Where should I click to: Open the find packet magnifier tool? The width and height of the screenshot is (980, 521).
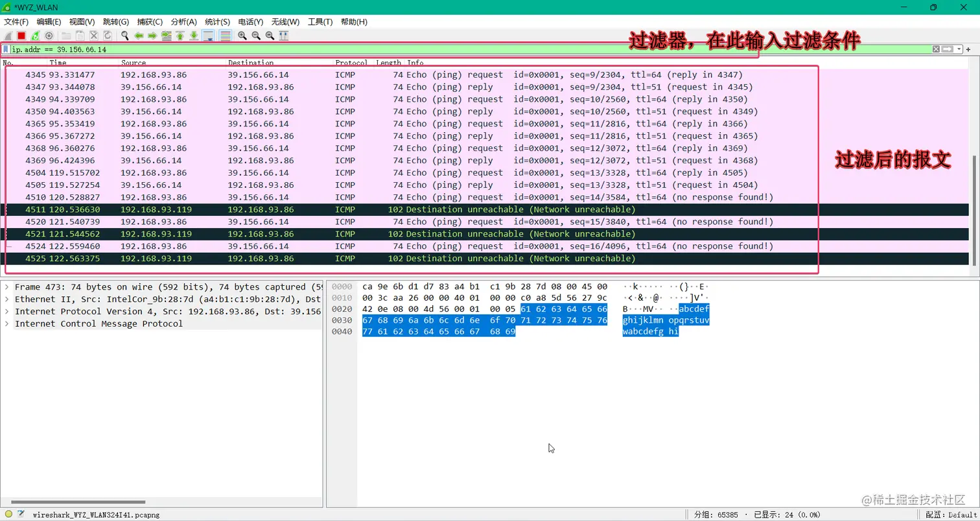point(124,36)
